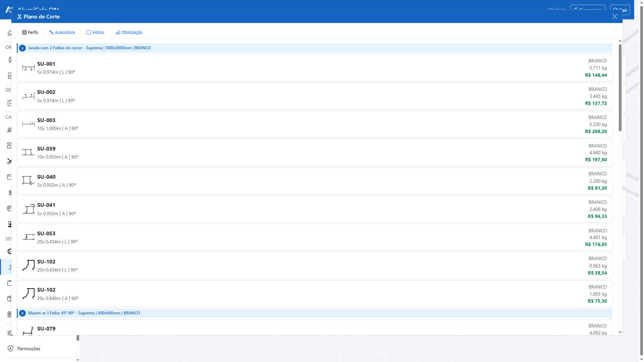
Task: Click the weight 5.230 kg
Action: pyautogui.click(x=598, y=125)
